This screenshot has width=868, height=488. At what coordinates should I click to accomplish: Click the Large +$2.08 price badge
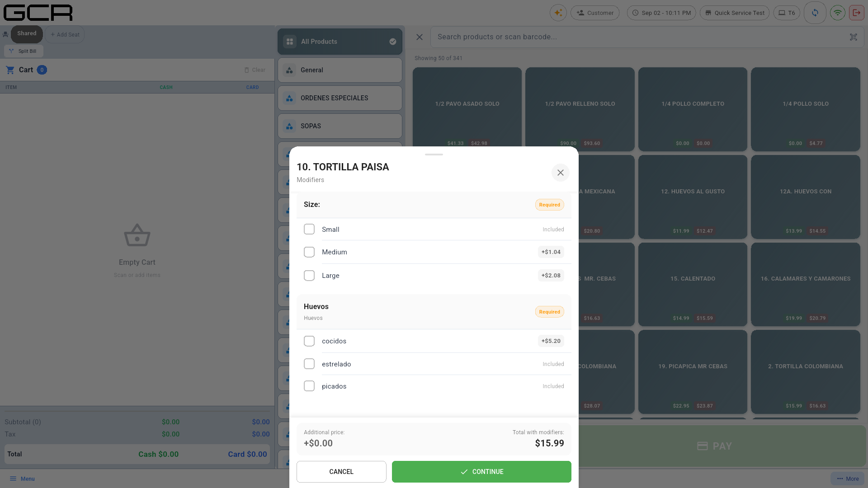[551, 276]
